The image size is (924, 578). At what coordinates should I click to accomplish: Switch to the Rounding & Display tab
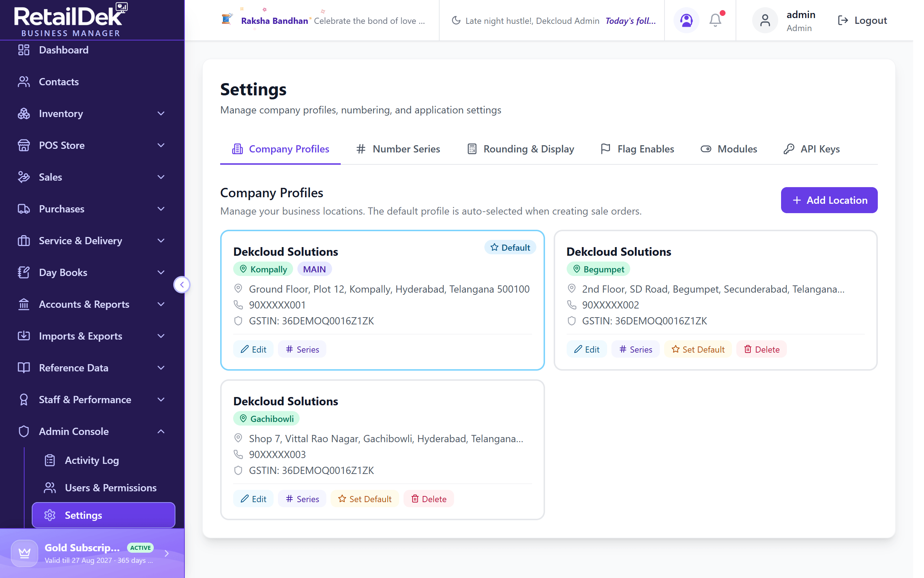coord(521,149)
